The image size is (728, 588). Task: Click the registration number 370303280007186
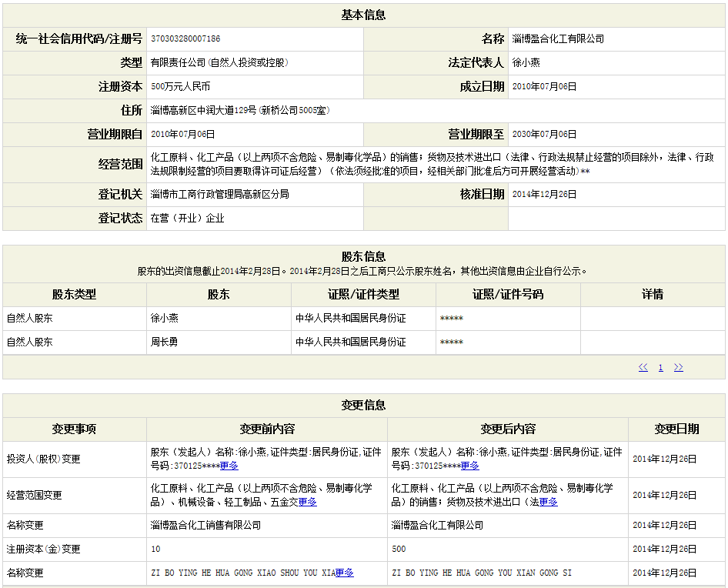click(x=185, y=38)
